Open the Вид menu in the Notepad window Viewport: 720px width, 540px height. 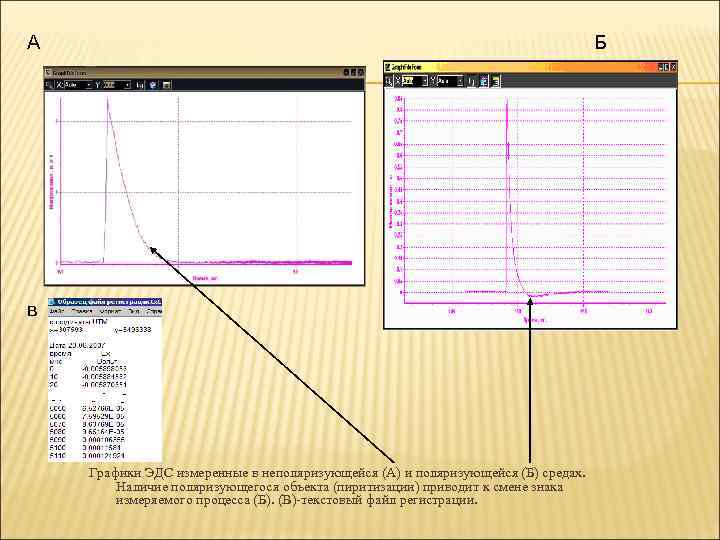coord(134,311)
